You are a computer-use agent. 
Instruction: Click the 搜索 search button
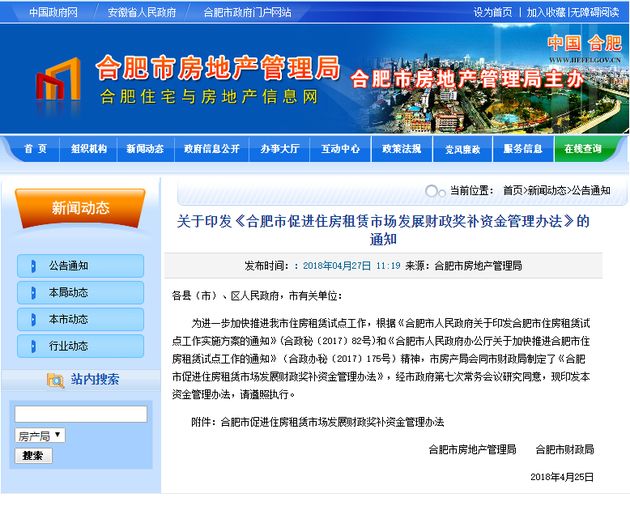point(33,456)
